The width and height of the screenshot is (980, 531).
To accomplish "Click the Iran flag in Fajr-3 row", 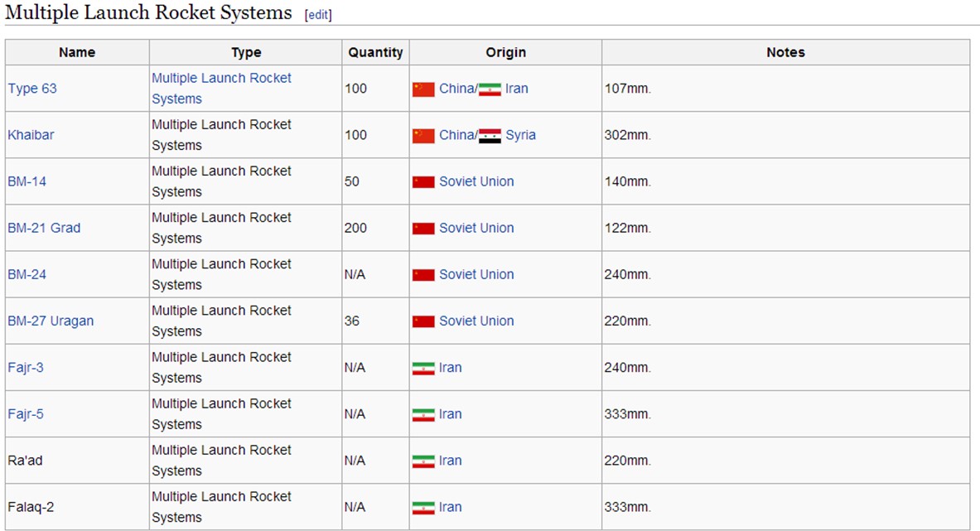I will click(x=423, y=368).
